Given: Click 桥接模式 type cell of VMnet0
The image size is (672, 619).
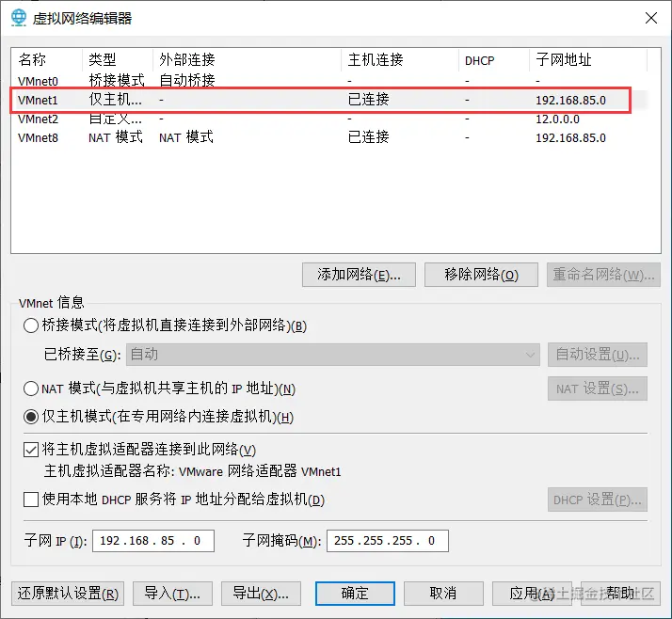Looking at the screenshot, I should [117, 81].
